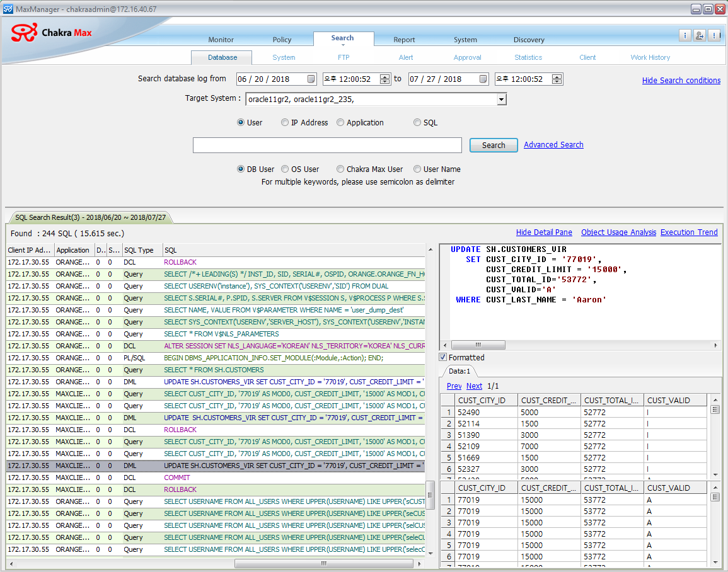Viewport: 728px width, 572px height.
Task: Open the System main menu tab
Action: (x=465, y=40)
